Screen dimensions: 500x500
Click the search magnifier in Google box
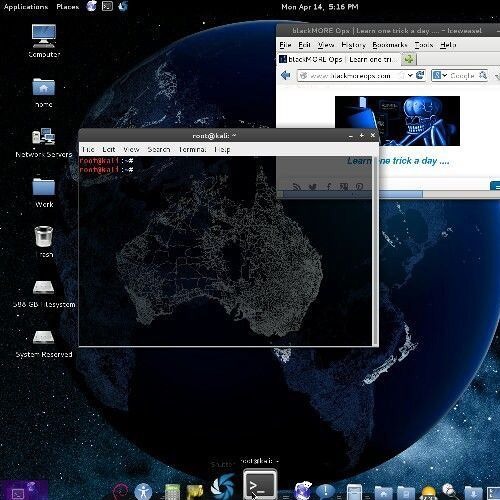click(482, 75)
